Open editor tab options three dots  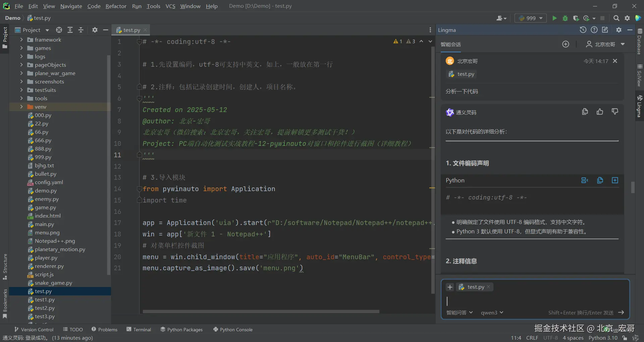[430, 30]
